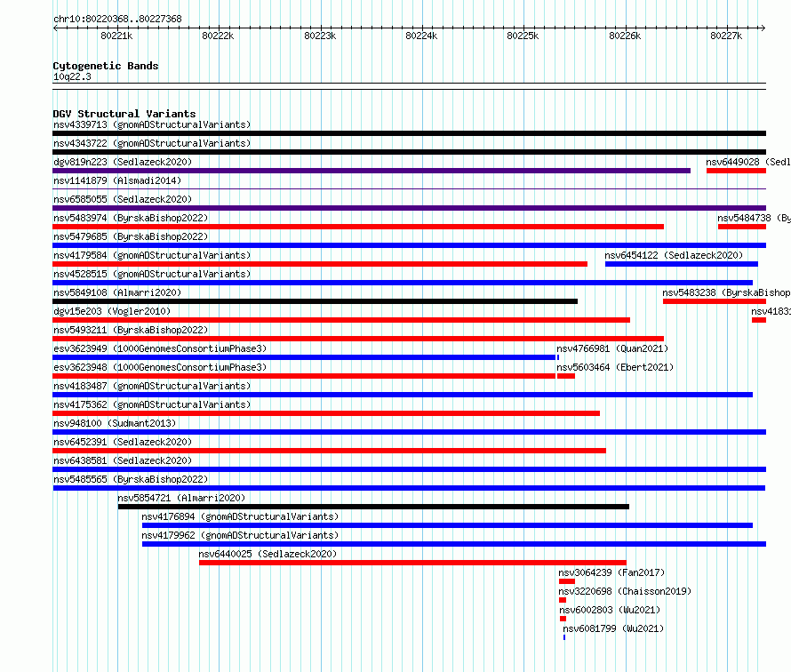Click nsv6438581 Sedlazeck2020 label
The height and width of the screenshot is (672, 791).
pyautogui.click(x=123, y=460)
